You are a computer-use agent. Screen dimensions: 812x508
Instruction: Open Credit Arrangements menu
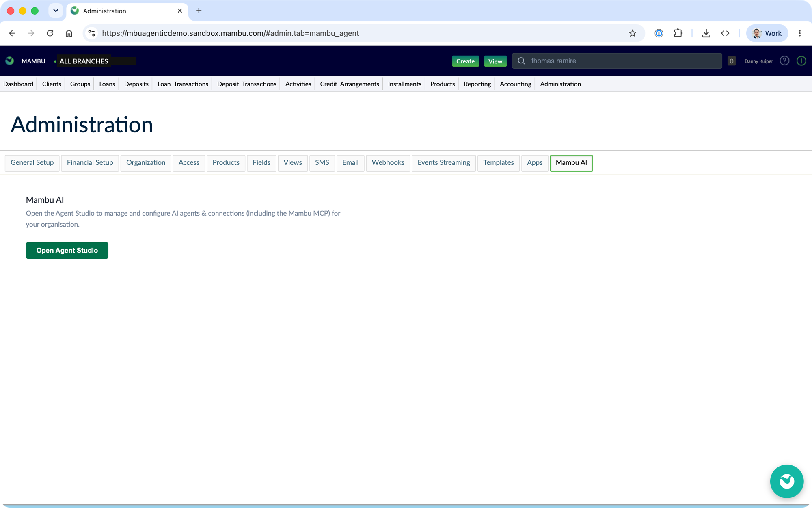click(x=349, y=84)
